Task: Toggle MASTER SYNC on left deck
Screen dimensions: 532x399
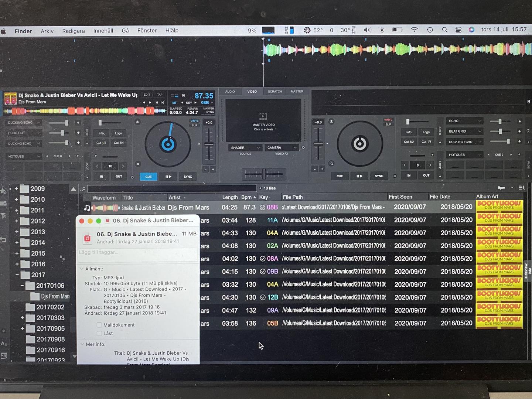Action: [x=209, y=110]
